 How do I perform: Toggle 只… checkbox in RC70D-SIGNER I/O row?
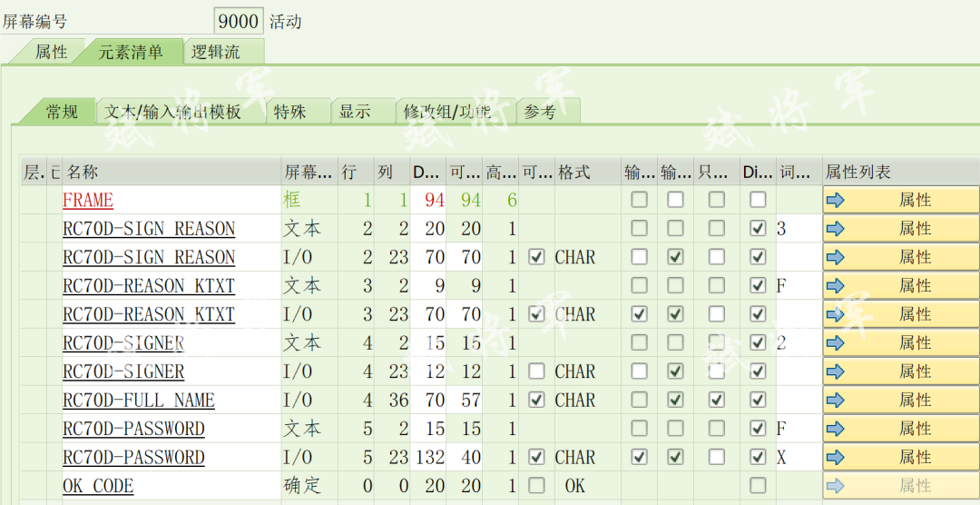(716, 371)
